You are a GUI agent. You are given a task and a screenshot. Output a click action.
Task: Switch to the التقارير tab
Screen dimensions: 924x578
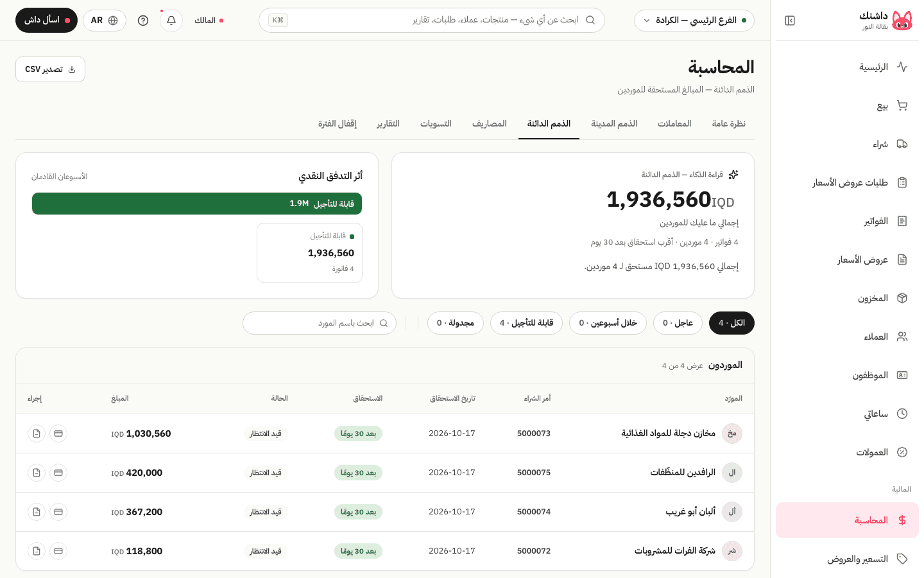pos(388,123)
